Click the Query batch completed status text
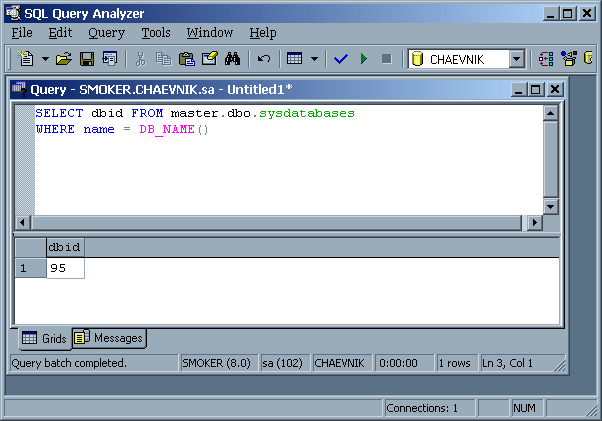This screenshot has width=602, height=421. (x=69, y=363)
